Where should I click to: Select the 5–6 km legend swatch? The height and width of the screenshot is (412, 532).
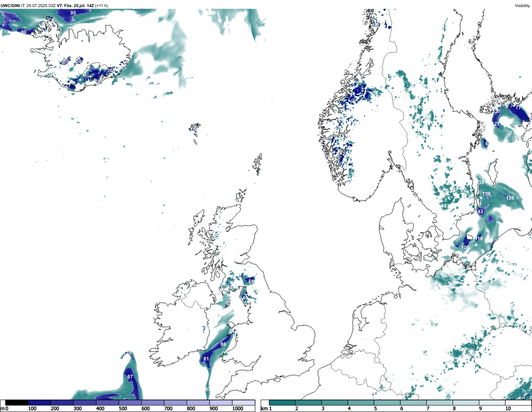[387, 402]
